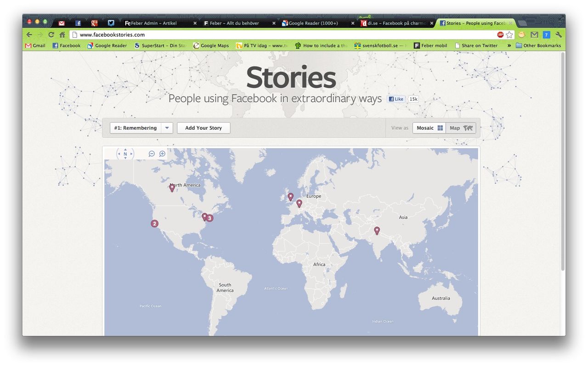Image resolution: width=588 pixels, height=367 pixels.
Task: Click the 15k like count
Action: (413, 99)
